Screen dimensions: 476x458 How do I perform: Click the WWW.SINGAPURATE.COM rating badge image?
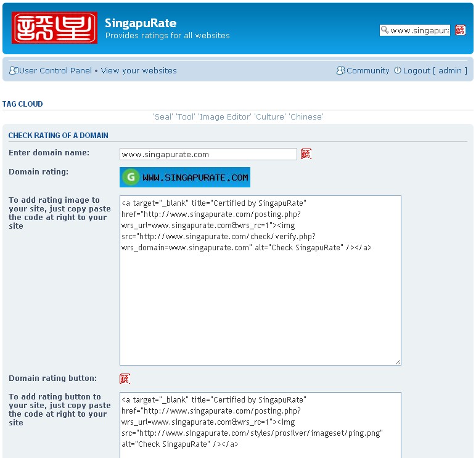coord(185,178)
